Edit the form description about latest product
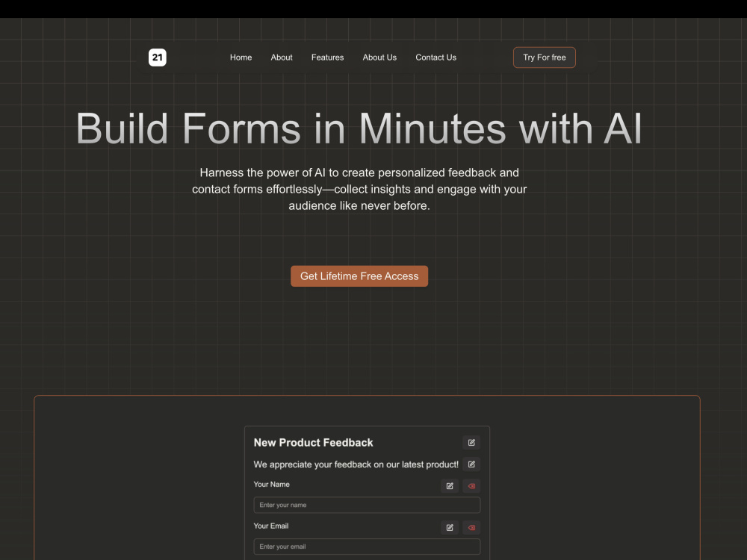747x560 pixels. click(x=471, y=464)
